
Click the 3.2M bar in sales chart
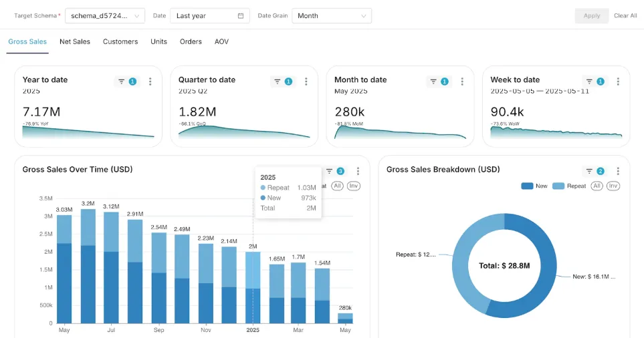point(88,266)
